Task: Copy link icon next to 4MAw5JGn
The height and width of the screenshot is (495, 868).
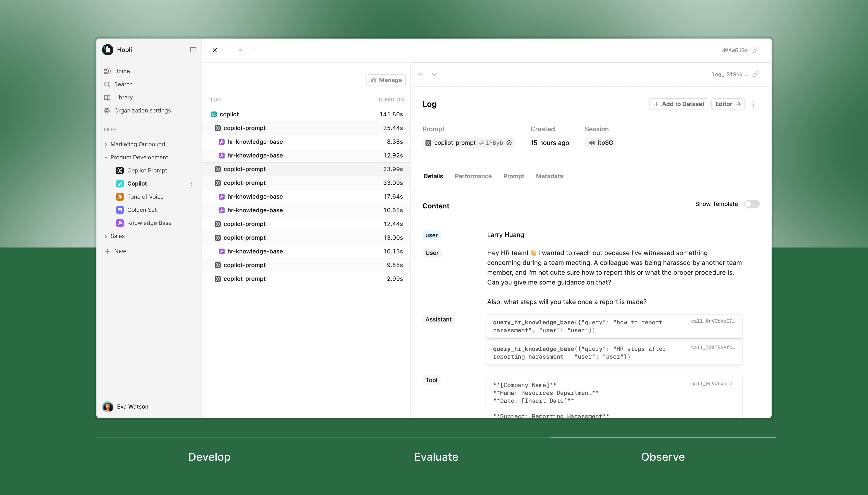Action: tap(756, 50)
